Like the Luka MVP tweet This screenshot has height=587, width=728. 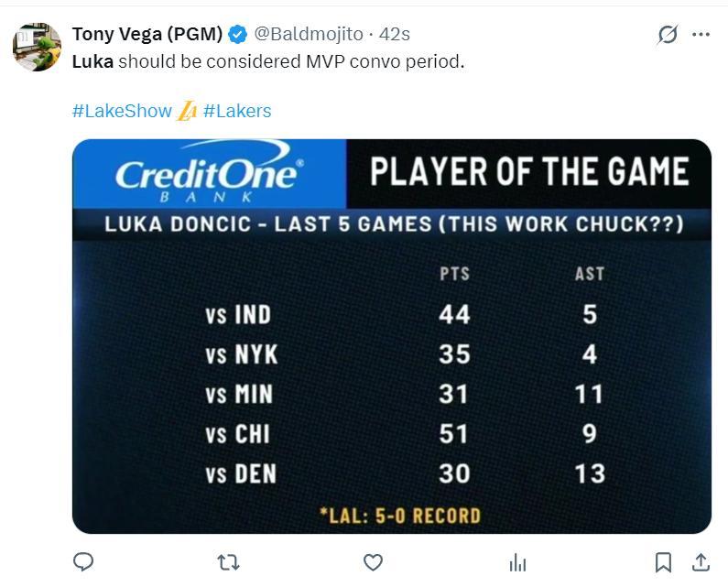click(x=373, y=561)
